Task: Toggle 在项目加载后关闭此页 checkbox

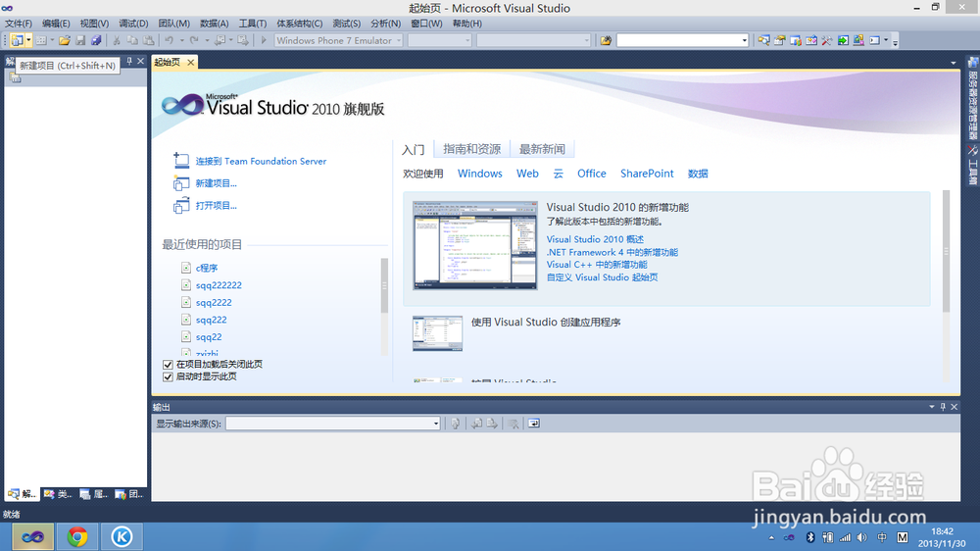Action: tap(168, 365)
